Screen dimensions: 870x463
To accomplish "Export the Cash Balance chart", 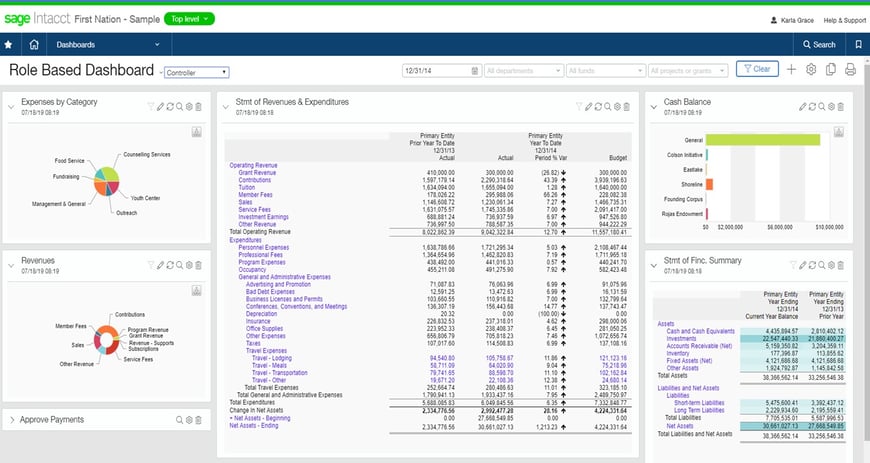I will click(x=839, y=132).
